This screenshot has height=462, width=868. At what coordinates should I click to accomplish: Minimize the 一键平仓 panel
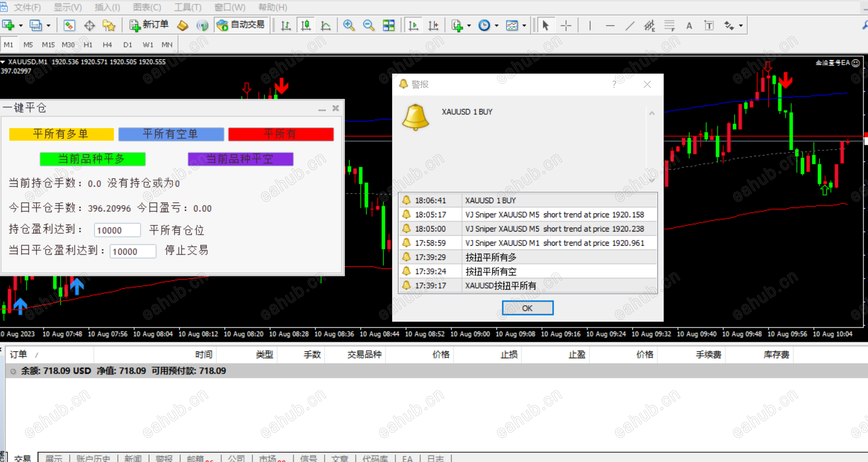(x=322, y=109)
